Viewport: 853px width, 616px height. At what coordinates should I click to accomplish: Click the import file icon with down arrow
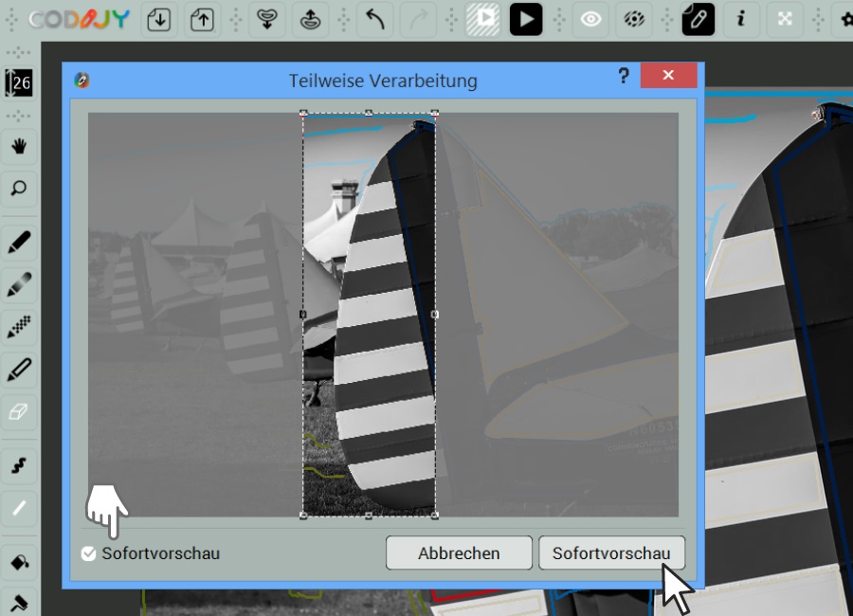pos(159,19)
